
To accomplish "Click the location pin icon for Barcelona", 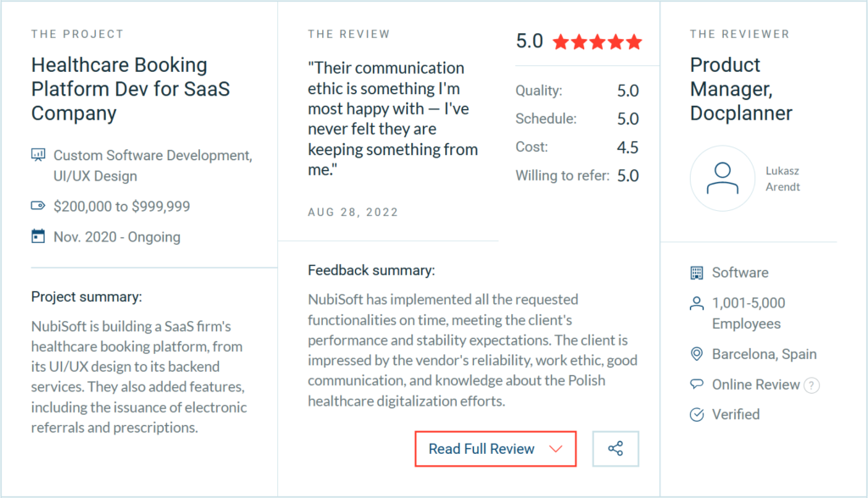I will pyautogui.click(x=697, y=354).
